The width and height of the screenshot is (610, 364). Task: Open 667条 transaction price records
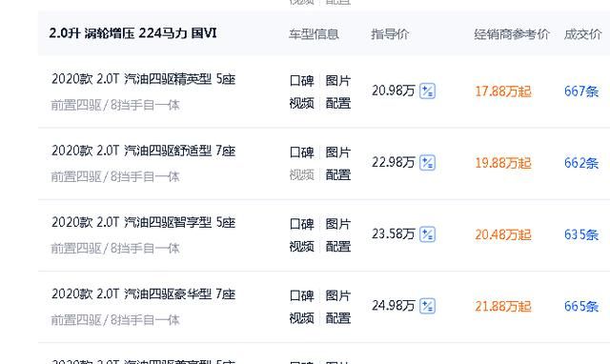click(581, 91)
